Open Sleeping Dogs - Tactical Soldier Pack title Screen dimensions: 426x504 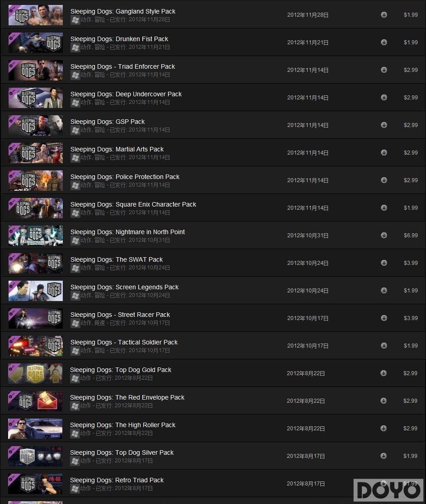tap(124, 342)
